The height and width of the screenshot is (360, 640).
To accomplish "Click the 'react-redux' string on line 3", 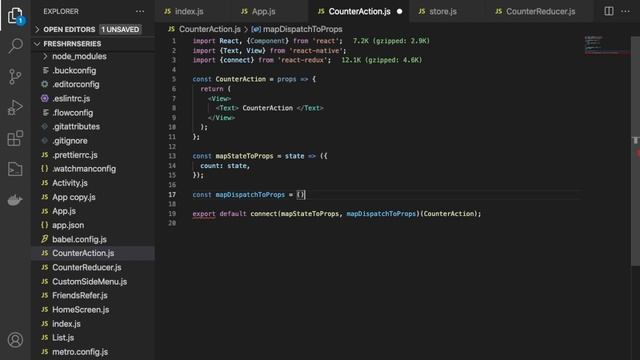I will point(303,60).
